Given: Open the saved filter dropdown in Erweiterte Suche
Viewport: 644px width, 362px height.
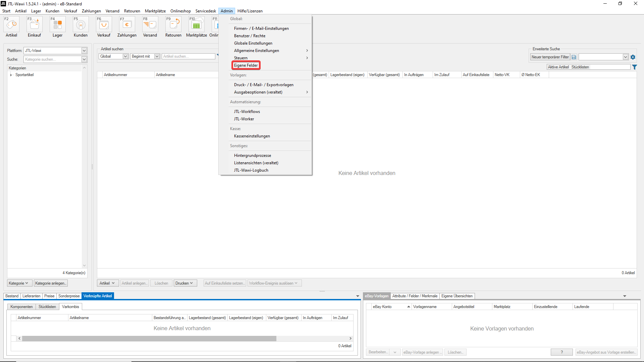Looking at the screenshot, I should tap(603, 57).
